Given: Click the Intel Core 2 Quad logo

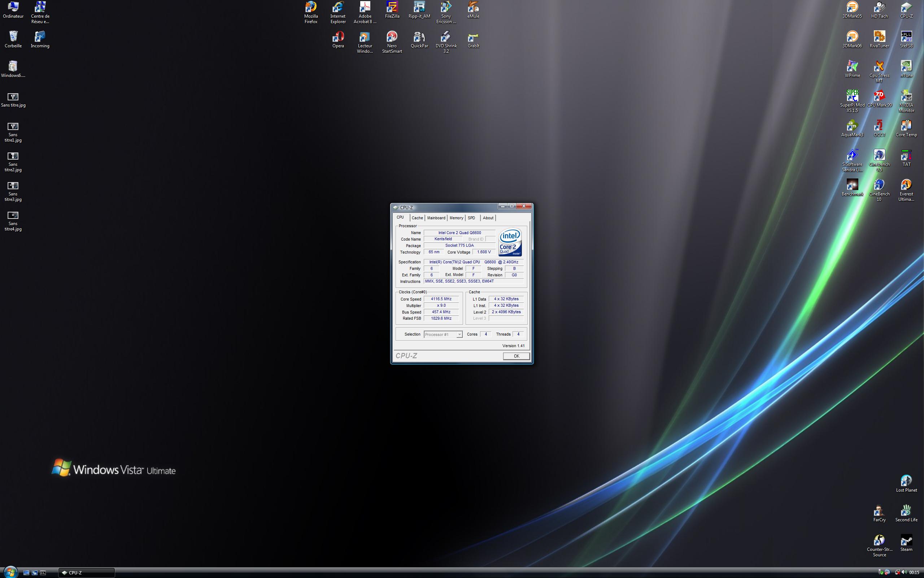Looking at the screenshot, I should (x=510, y=242).
